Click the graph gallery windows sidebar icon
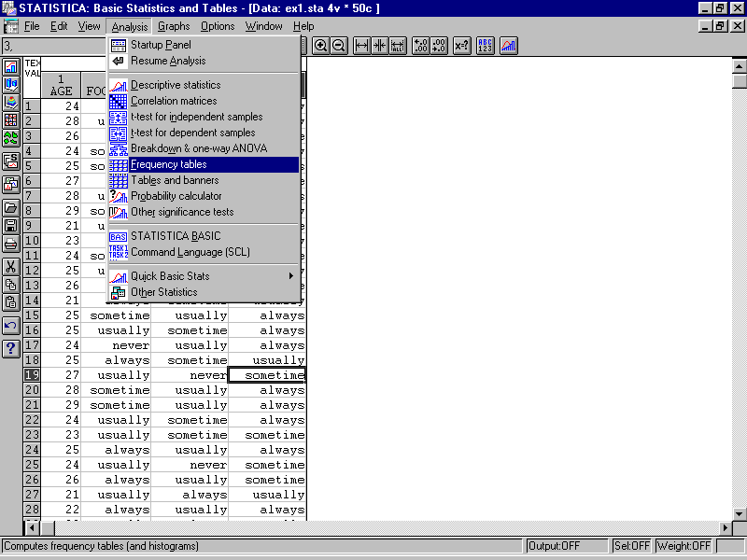Image resolution: width=747 pixels, height=560 pixels. pyautogui.click(x=10, y=184)
